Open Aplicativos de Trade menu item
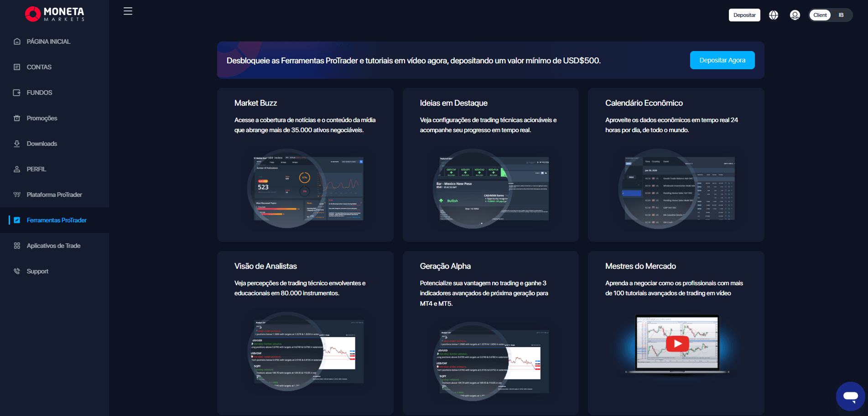 pos(54,246)
